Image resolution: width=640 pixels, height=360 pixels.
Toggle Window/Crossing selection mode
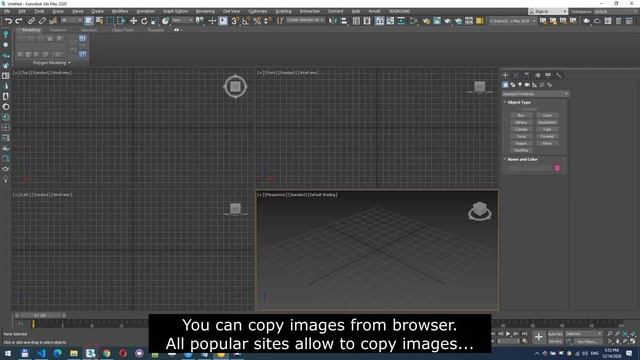tap(121, 21)
